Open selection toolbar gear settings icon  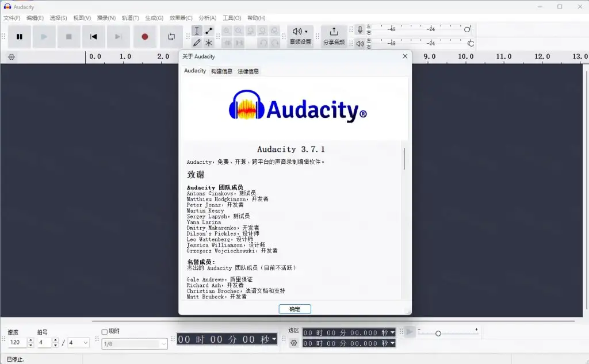pyautogui.click(x=294, y=343)
